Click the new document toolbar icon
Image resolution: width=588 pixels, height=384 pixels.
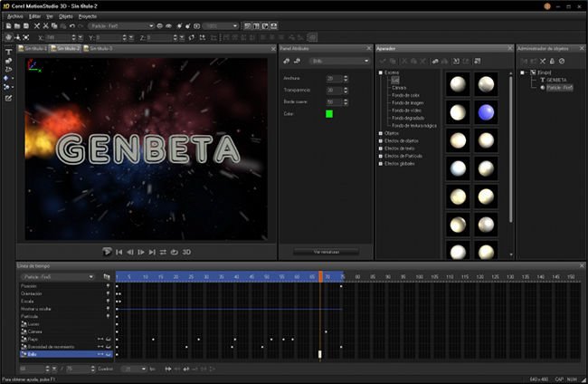coord(8,26)
